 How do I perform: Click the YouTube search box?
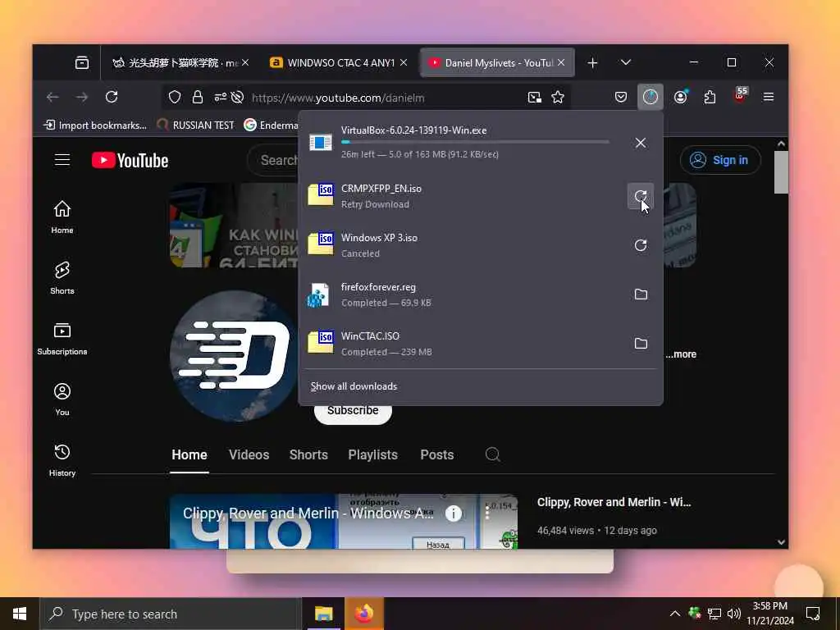pyautogui.click(x=273, y=160)
